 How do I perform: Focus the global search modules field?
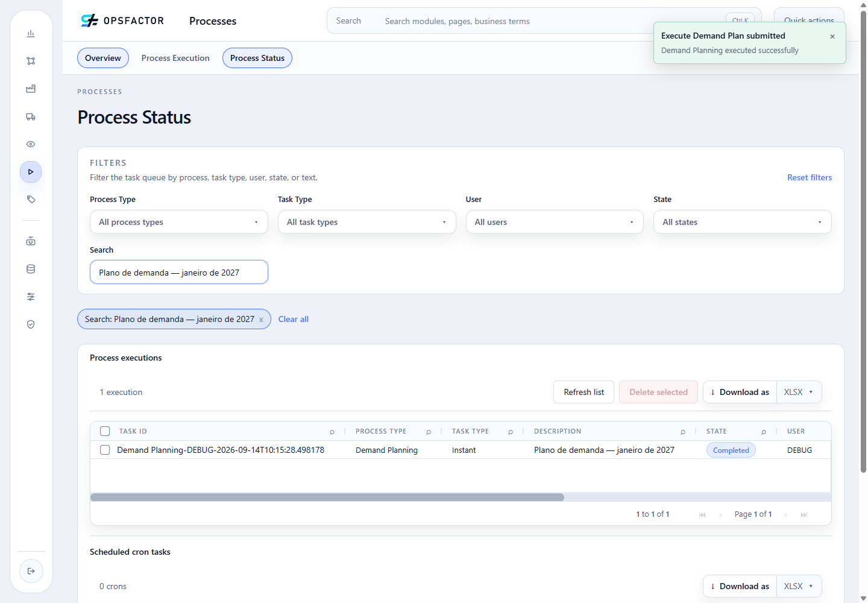[544, 21]
